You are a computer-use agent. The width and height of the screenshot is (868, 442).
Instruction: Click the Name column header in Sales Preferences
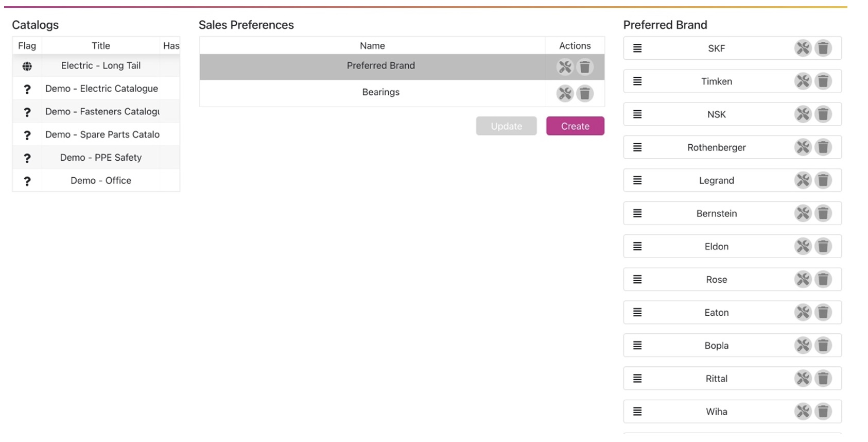point(372,45)
